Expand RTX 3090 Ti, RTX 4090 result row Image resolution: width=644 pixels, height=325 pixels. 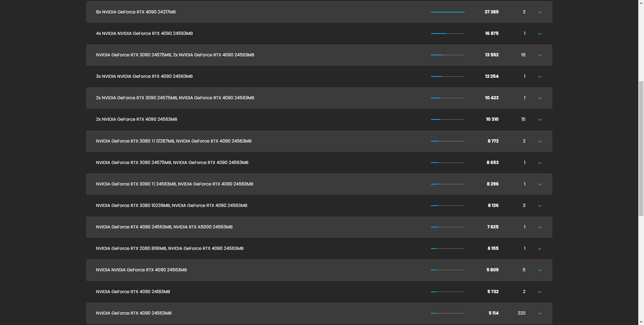tap(540, 184)
